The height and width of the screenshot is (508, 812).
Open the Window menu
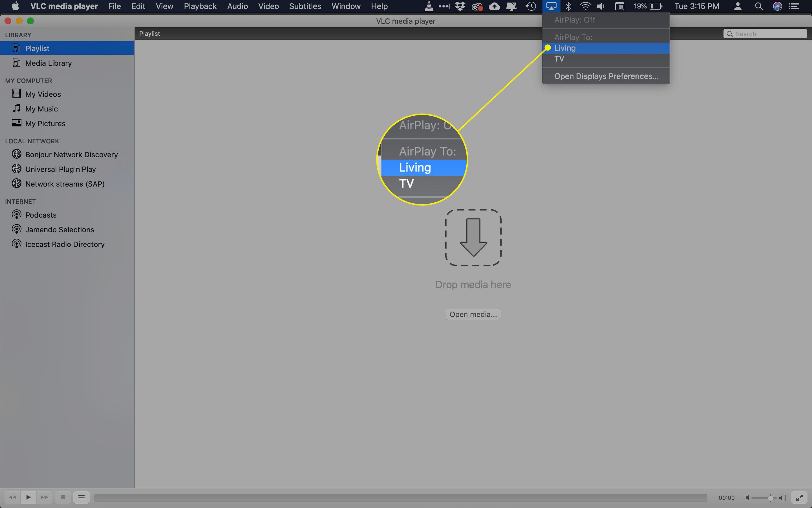coord(346,6)
